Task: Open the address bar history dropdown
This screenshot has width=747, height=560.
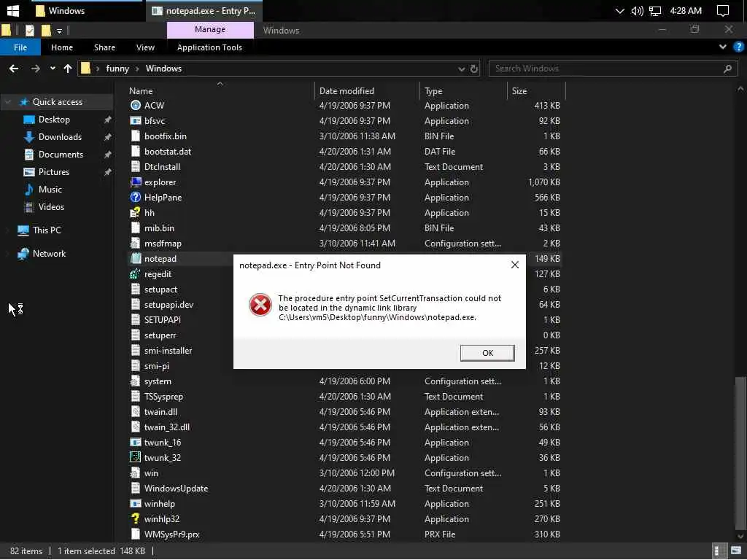Action: click(x=461, y=69)
